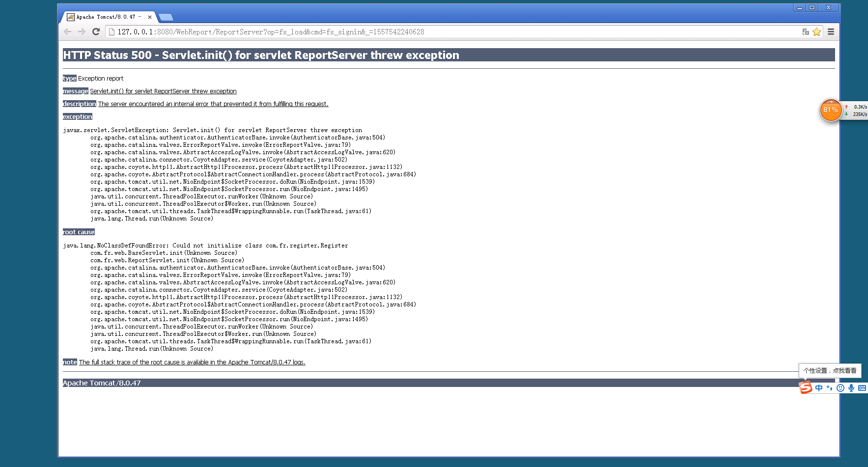The image size is (868, 467).
Task: Click the 'type' label
Action: tap(70, 78)
